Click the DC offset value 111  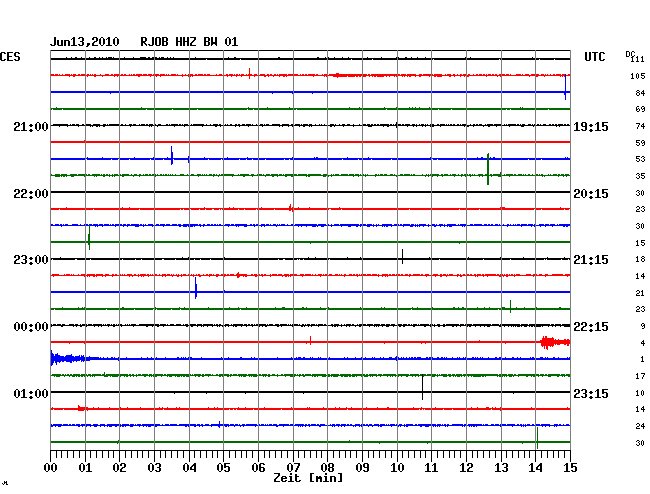638,59
